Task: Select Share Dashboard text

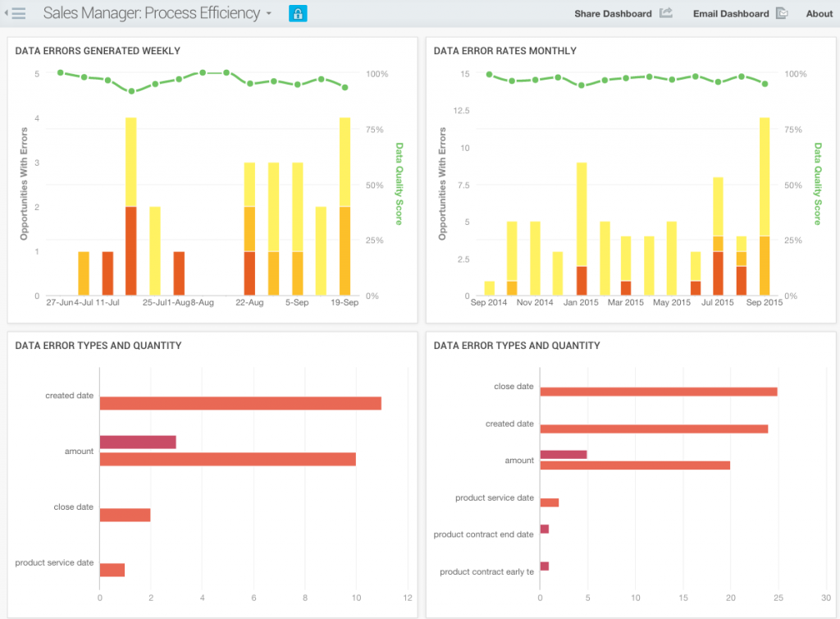Action: (613, 14)
